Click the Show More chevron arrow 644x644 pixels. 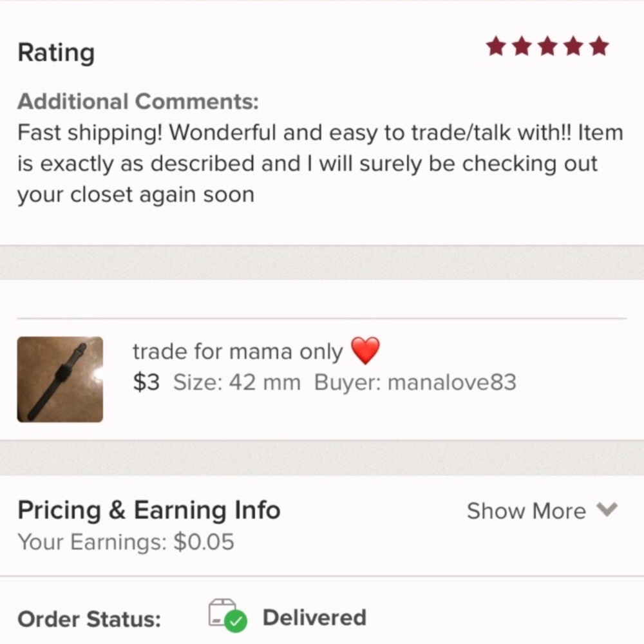tap(606, 510)
